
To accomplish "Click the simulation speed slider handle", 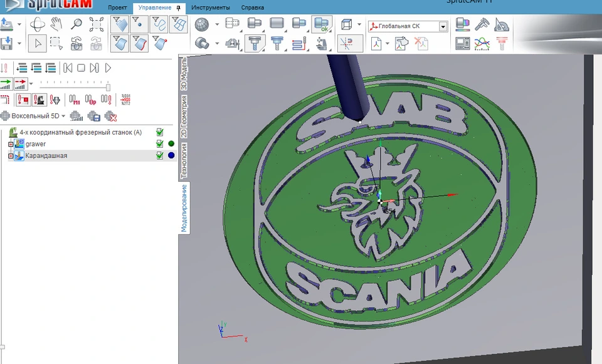I will (x=108, y=87).
